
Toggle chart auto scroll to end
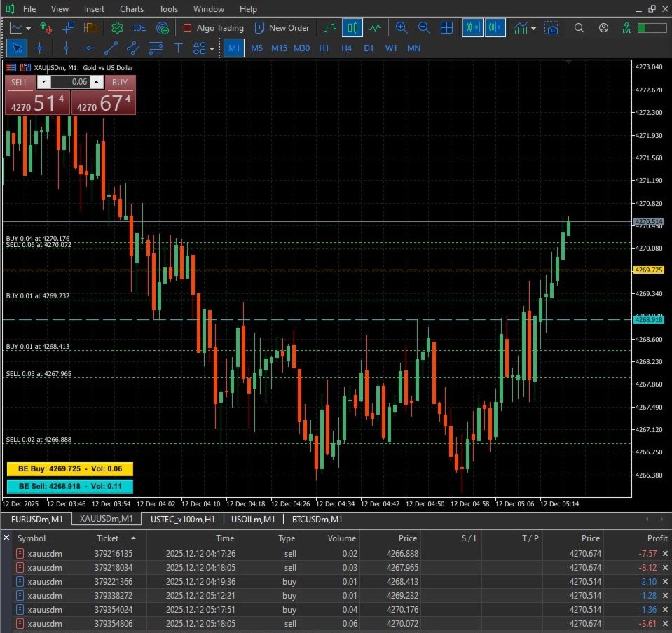coord(473,28)
